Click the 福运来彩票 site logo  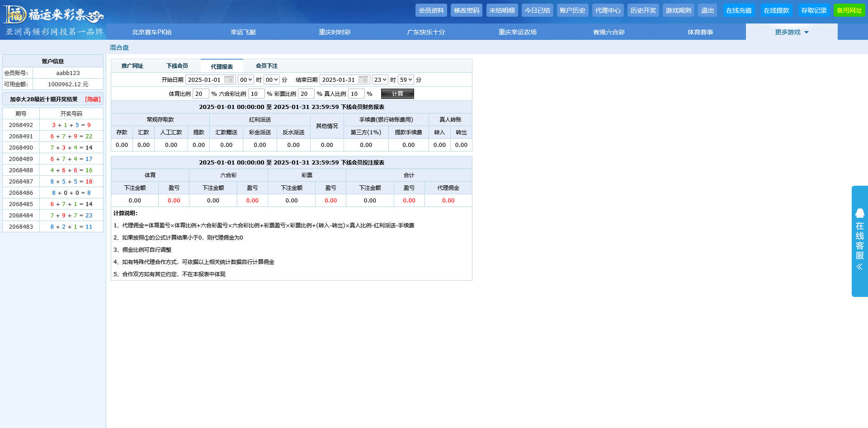[x=53, y=15]
